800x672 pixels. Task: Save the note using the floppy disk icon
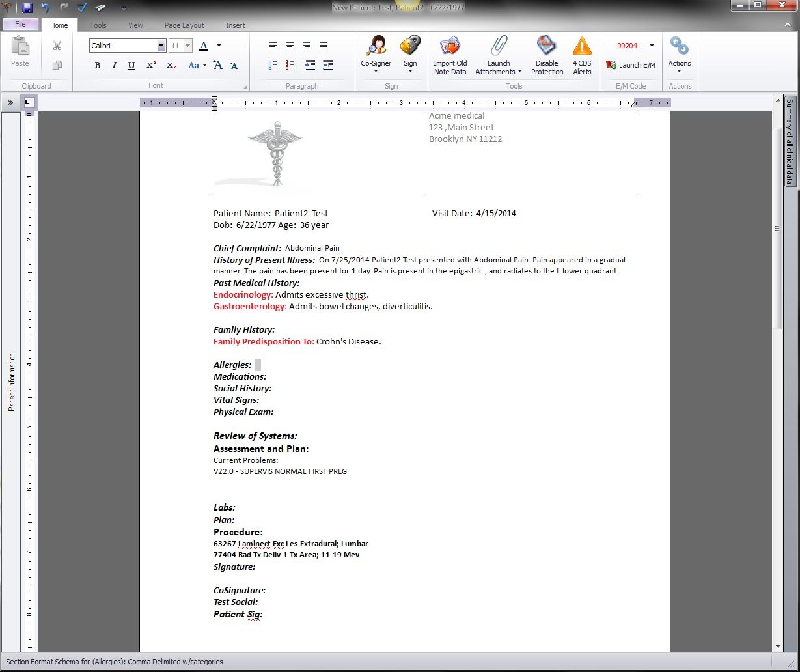(27, 8)
